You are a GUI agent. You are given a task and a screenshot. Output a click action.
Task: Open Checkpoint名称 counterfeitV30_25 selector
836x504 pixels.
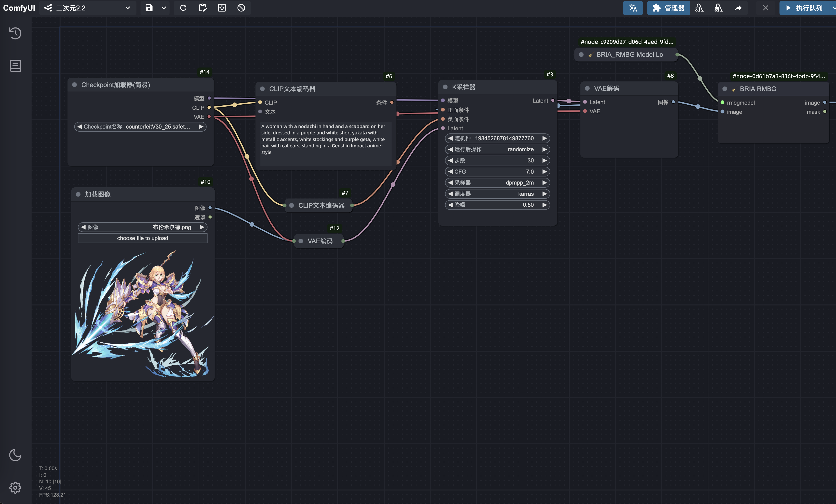(140, 127)
